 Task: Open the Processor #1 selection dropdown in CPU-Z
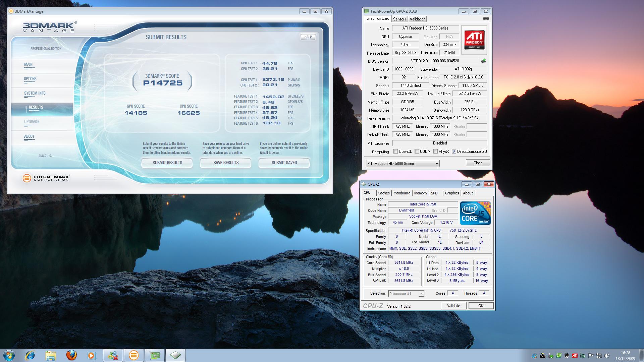pyautogui.click(x=406, y=294)
